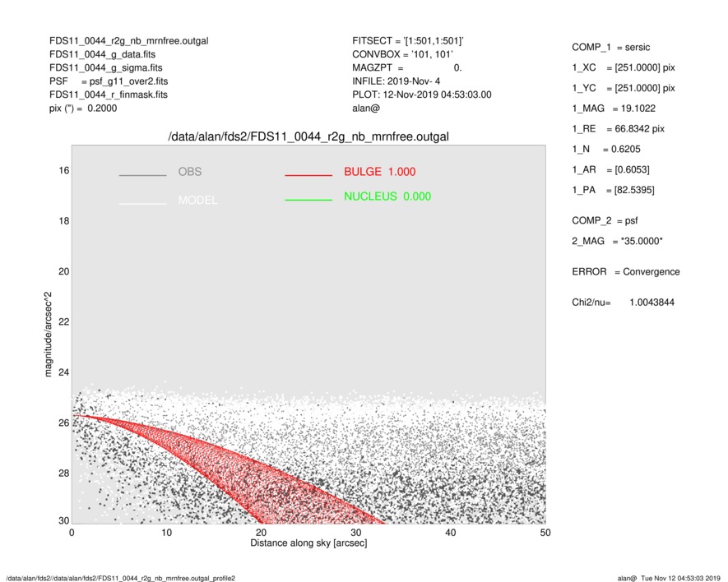This screenshot has height=582, width=728.
Task: Click the white 'MODEL' legend label
Action: point(197,200)
